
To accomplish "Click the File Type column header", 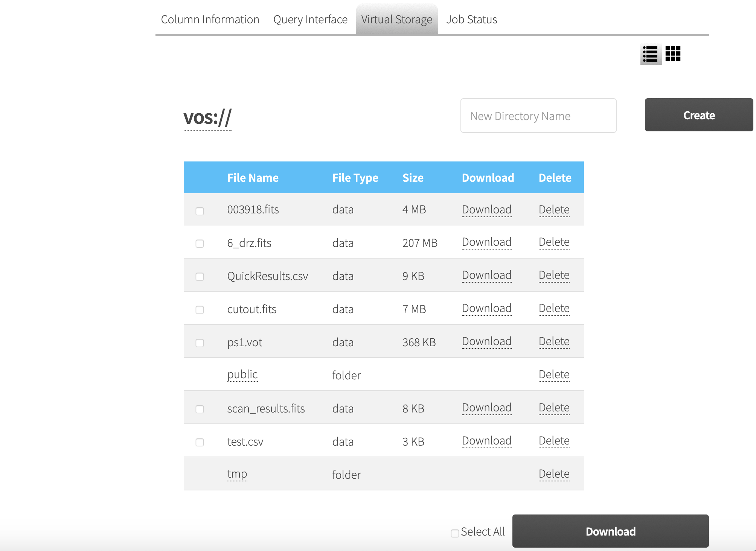I will (355, 178).
